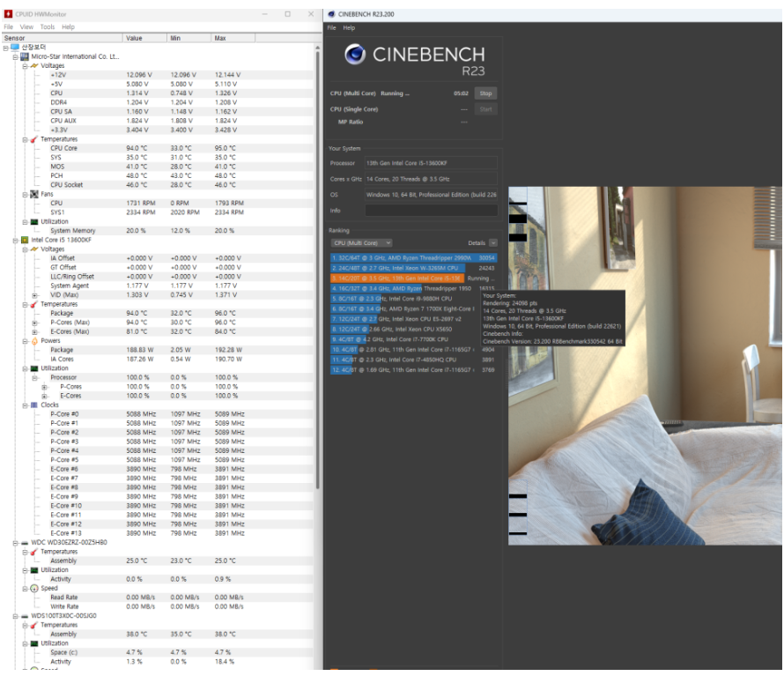Expand the E-Cores (Max) temperature row
Image resolution: width=784 pixels, height=676 pixels.
click(34, 331)
